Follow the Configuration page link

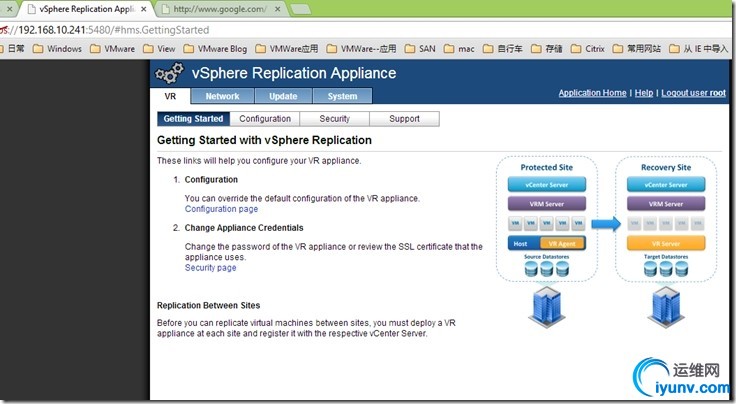coord(221,209)
